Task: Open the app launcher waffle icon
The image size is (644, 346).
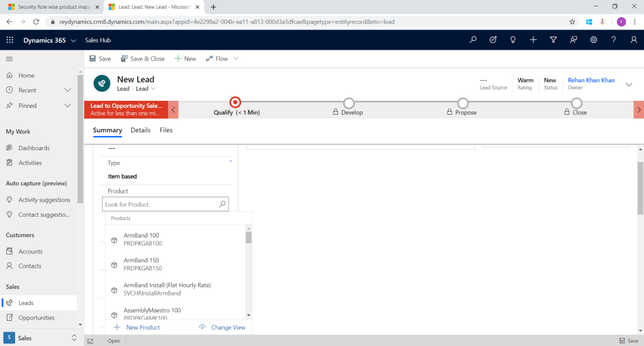Action: coord(9,40)
